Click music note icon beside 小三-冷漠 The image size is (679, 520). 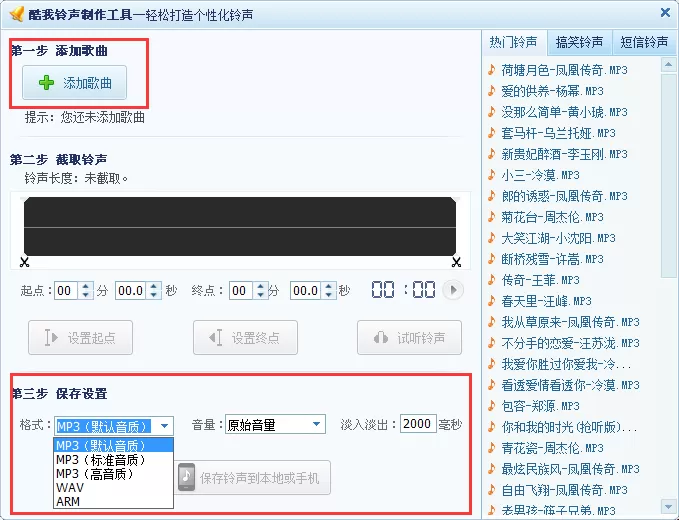click(x=491, y=175)
